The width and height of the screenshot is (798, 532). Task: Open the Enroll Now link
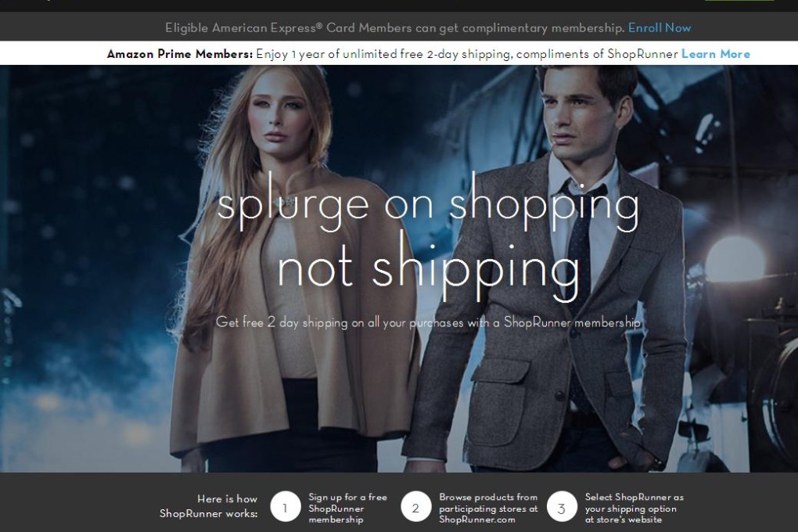(659, 27)
